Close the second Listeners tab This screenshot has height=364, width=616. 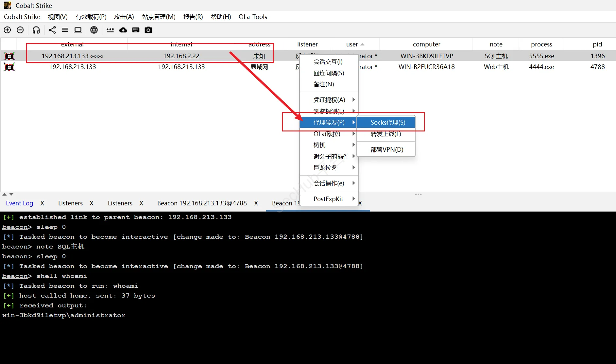point(141,203)
